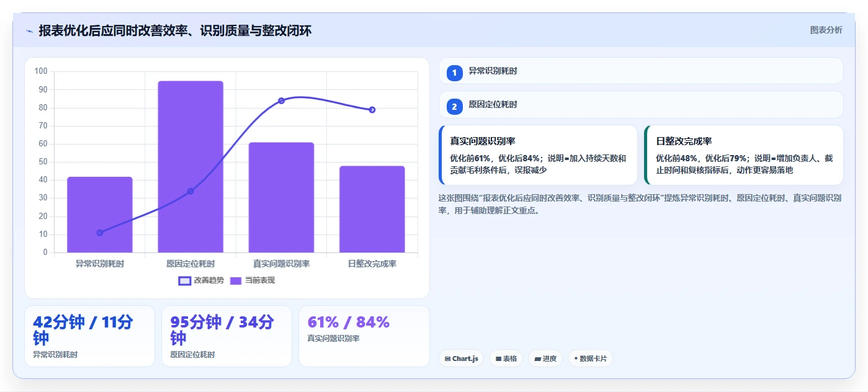This screenshot has height=392, width=868.
Task: Click the 异常识别耗时 x-axis label
Action: [100, 264]
